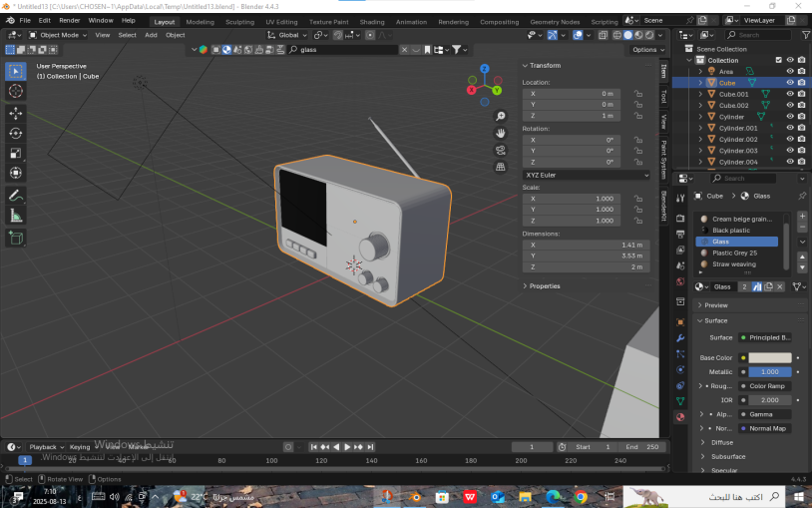
Task: Jump to the last frame
Action: [370, 447]
